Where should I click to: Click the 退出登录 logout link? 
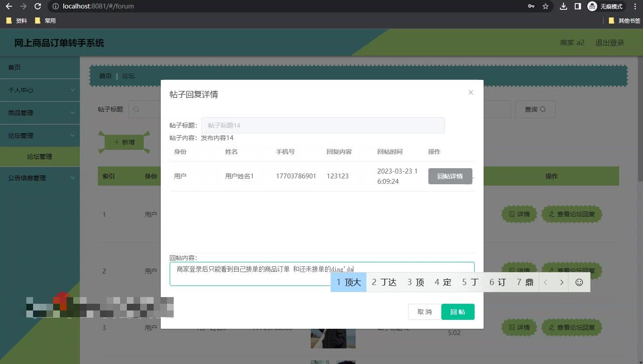pos(610,42)
